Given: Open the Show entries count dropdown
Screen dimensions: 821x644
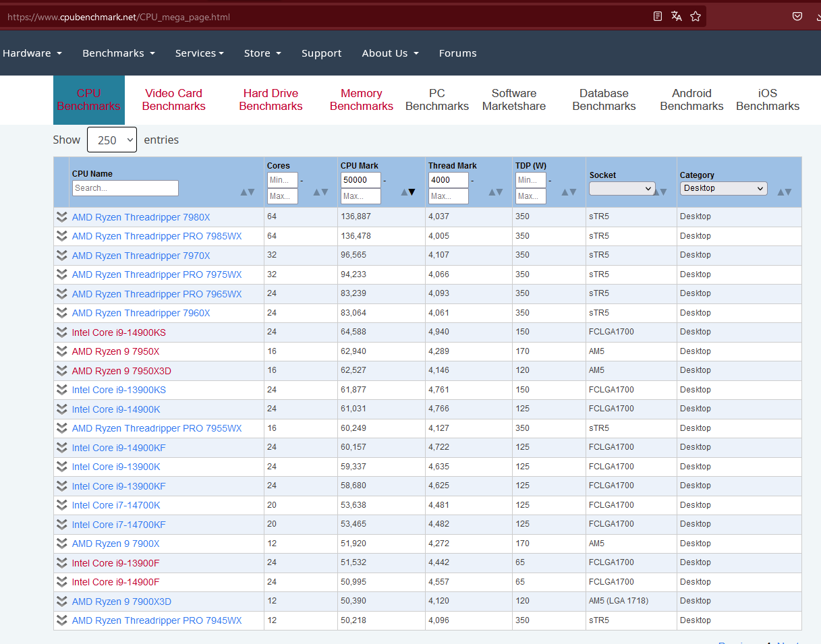Looking at the screenshot, I should pyautogui.click(x=112, y=140).
